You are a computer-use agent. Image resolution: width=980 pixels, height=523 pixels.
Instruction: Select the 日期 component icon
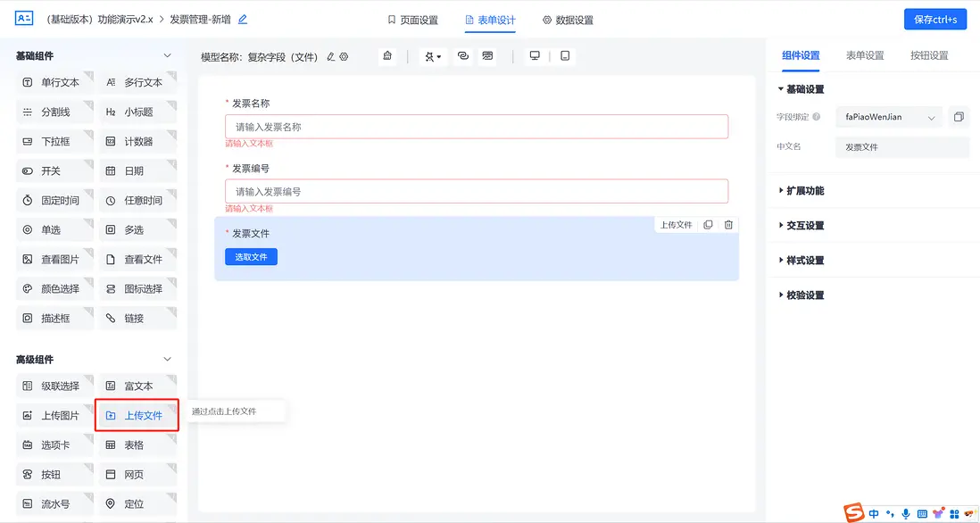(x=137, y=170)
